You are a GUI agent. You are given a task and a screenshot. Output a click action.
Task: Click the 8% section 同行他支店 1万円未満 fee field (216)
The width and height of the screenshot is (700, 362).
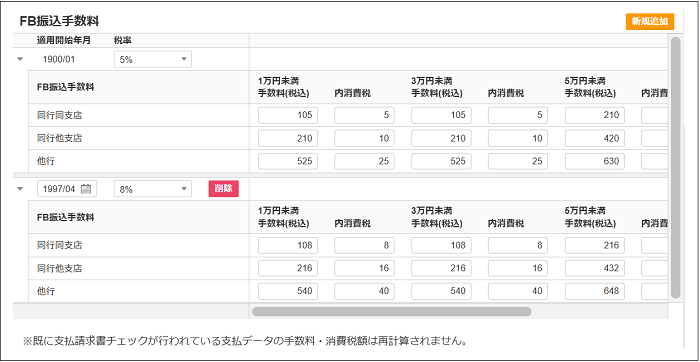pos(288,268)
